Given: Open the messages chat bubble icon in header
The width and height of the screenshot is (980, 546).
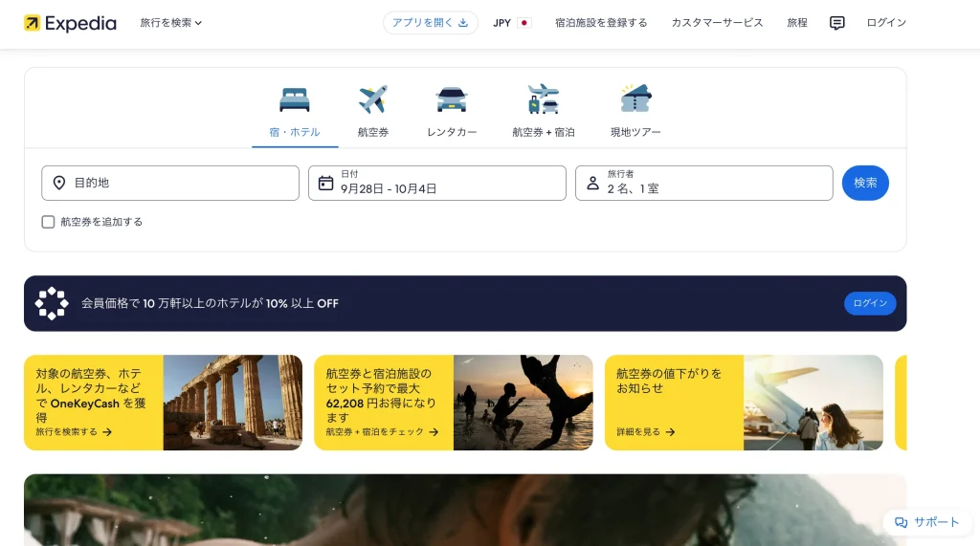Looking at the screenshot, I should point(836,23).
